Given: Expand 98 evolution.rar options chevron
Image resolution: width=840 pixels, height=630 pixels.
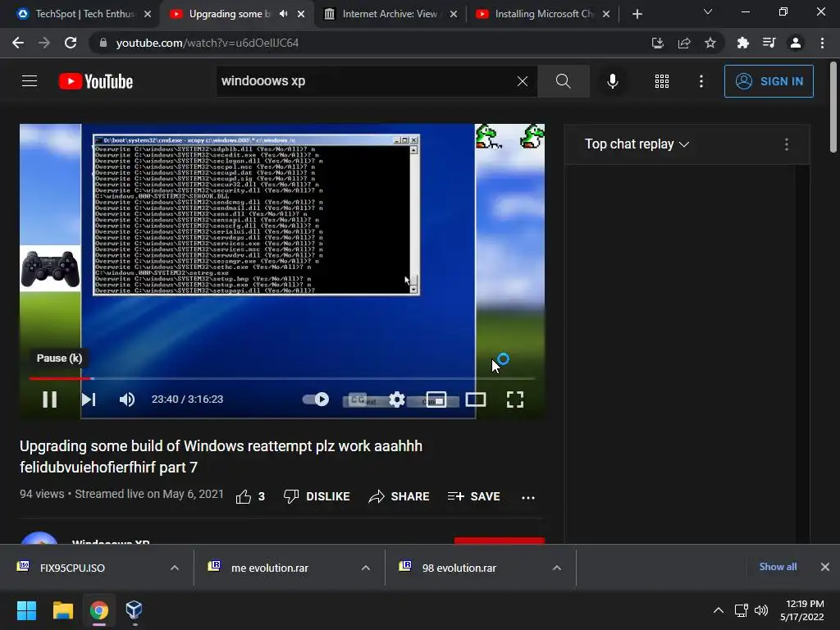Looking at the screenshot, I should pos(557,568).
